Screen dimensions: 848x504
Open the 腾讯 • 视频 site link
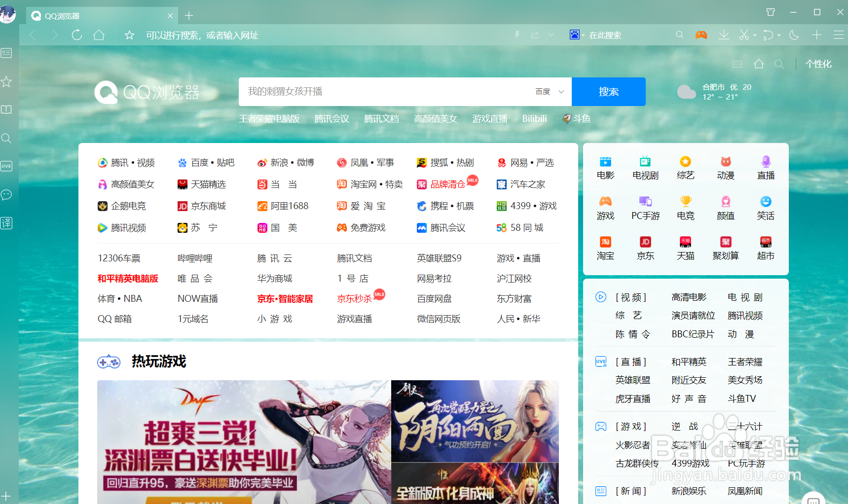(126, 163)
